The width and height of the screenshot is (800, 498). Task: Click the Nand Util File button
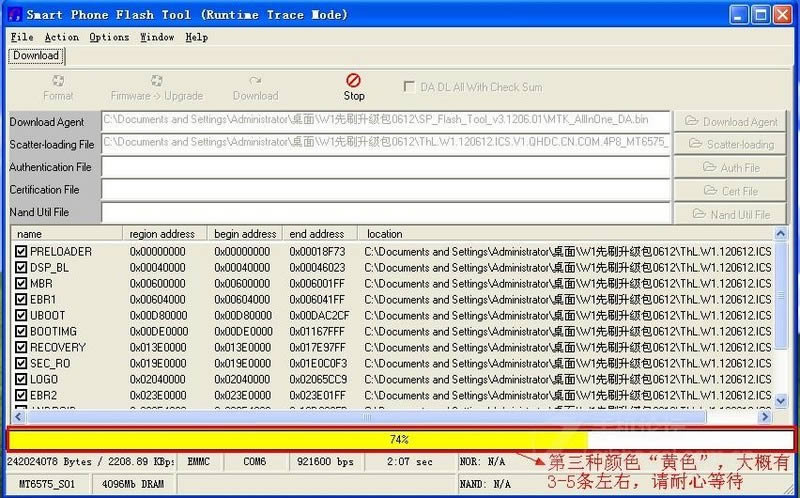tap(729, 213)
